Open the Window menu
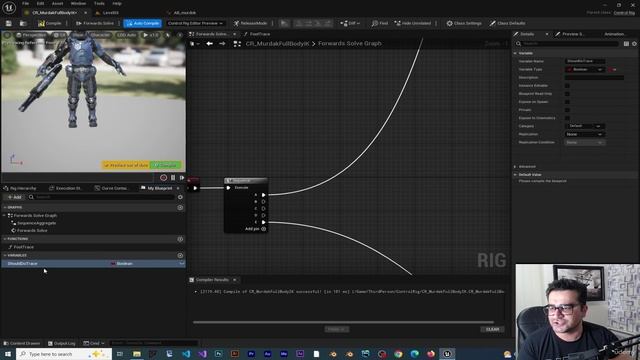 click(x=78, y=3)
